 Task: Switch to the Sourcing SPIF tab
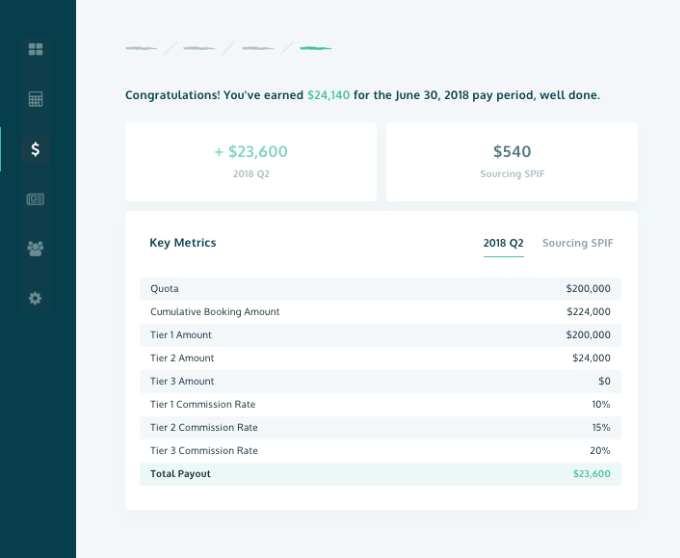577,243
